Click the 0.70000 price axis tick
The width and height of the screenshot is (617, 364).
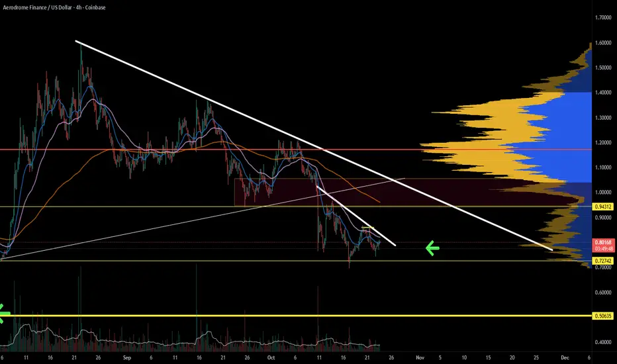click(603, 267)
